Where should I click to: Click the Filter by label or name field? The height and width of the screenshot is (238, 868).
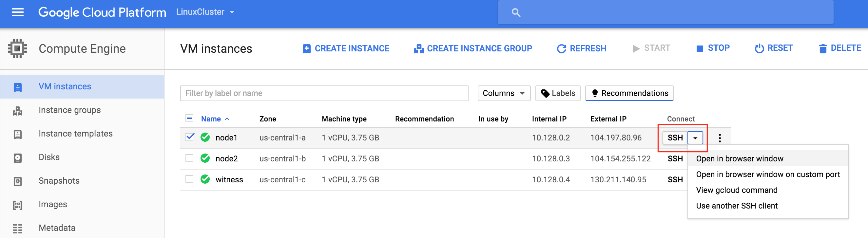324,93
